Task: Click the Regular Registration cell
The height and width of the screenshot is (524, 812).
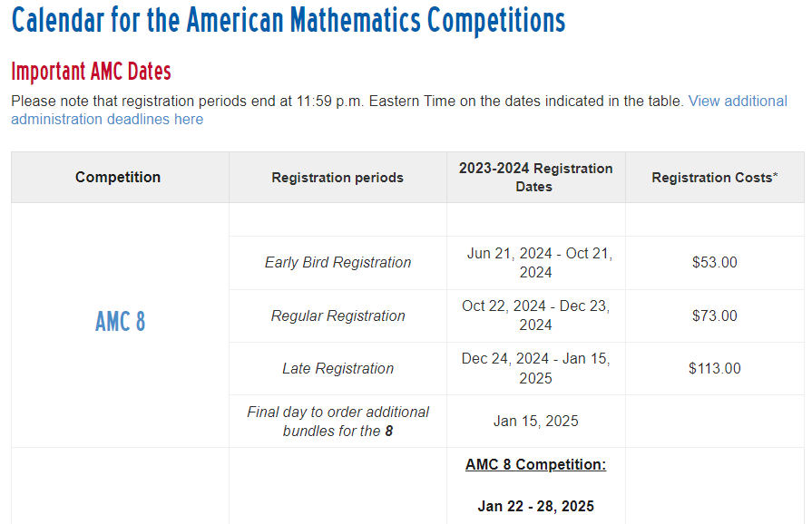Action: pos(338,315)
